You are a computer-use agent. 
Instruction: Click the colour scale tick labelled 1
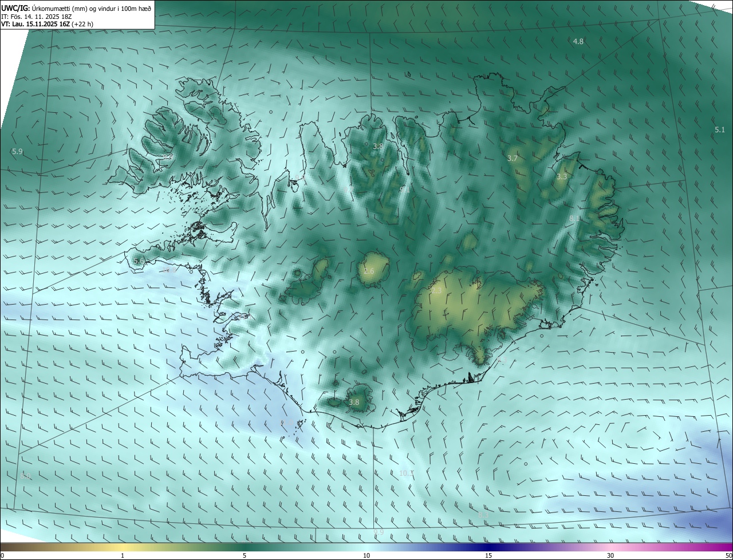click(x=123, y=556)
